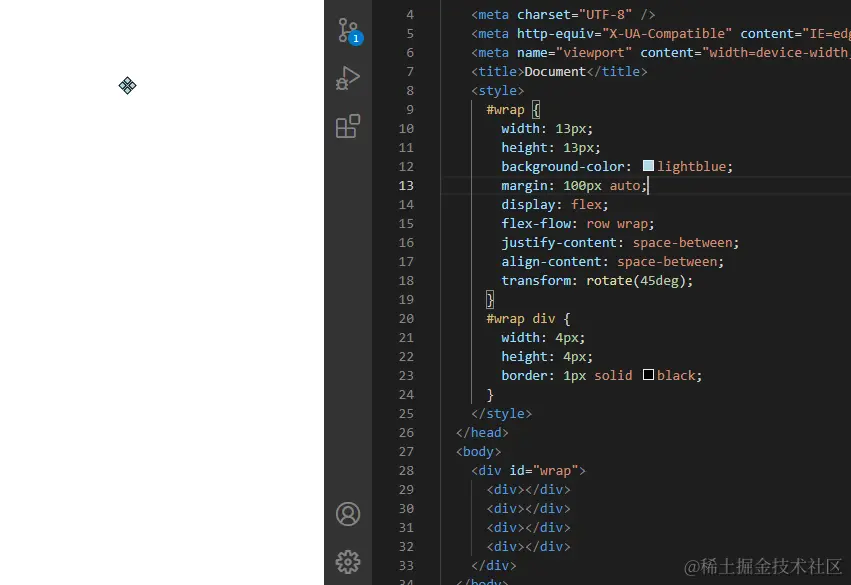Image resolution: width=851 pixels, height=585 pixels.
Task: Click '<meta charset="UTF-8" />' line
Action: click(x=563, y=15)
